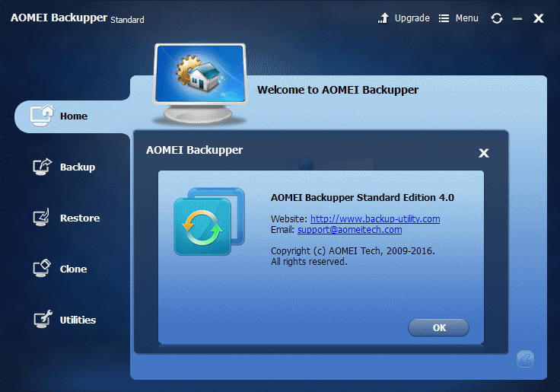Click the refresh icon in title bar
Image resolution: width=560 pixels, height=392 pixels.
click(497, 18)
